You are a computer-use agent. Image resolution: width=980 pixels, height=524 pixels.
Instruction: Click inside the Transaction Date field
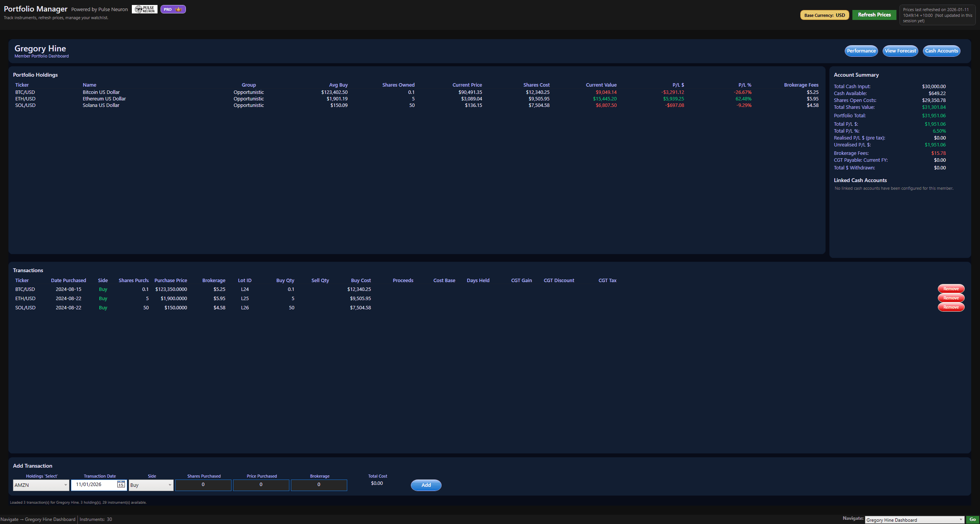(94, 485)
